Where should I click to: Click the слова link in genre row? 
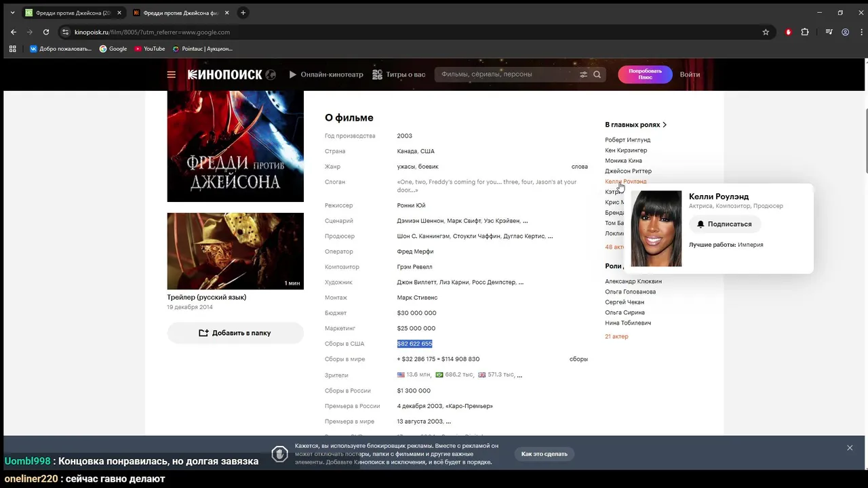580,167
